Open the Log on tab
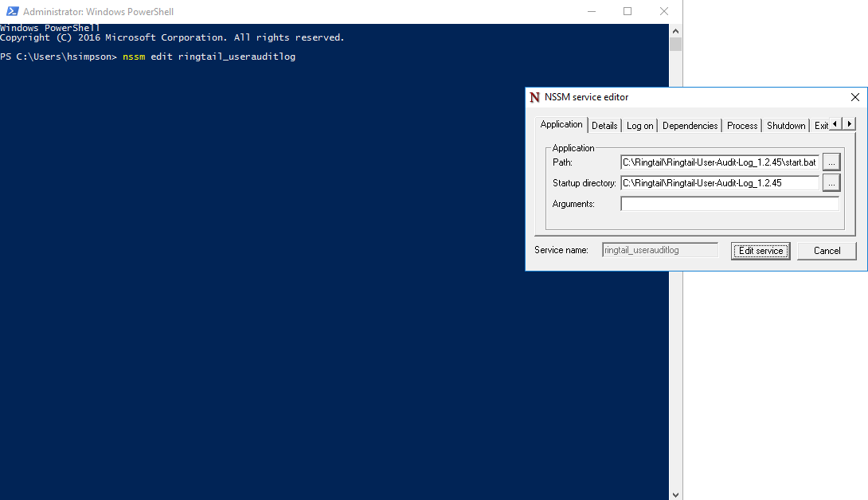 click(x=639, y=126)
